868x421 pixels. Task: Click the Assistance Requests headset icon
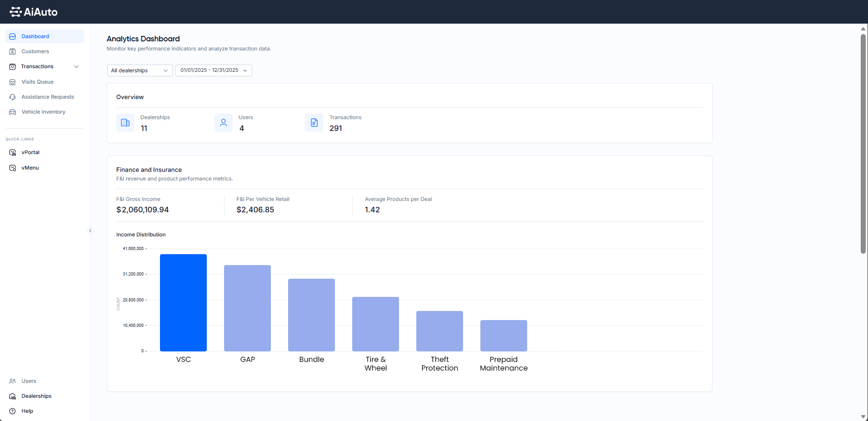(13, 97)
